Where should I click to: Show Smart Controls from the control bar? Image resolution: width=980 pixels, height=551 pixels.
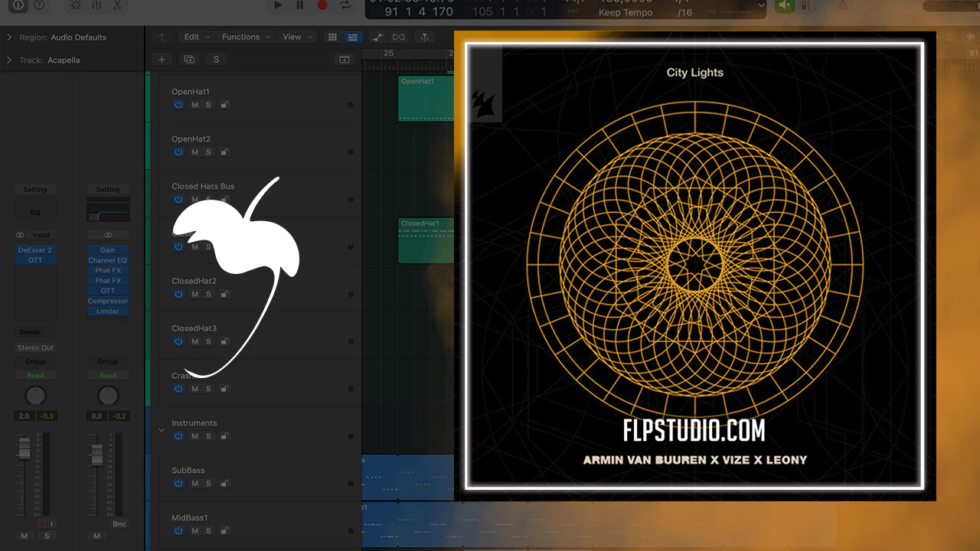coord(75,5)
